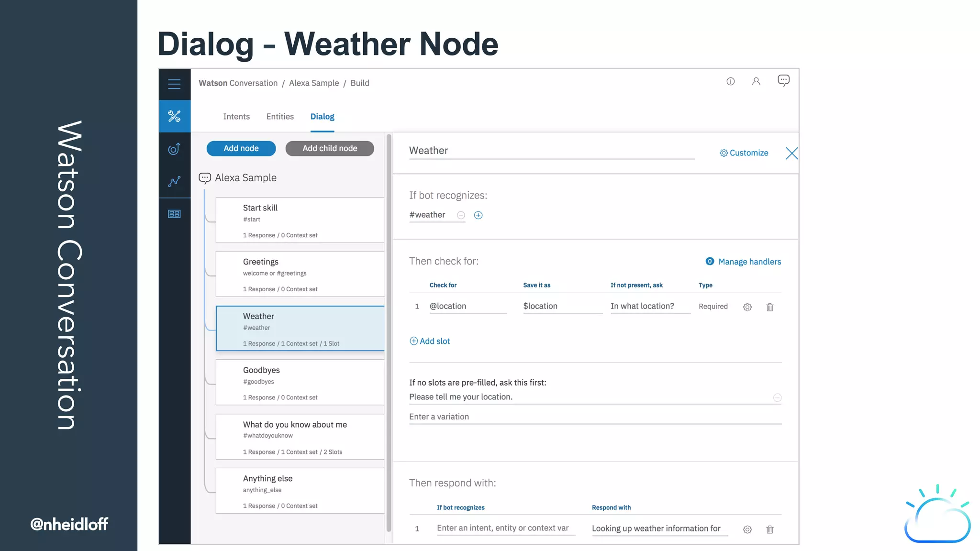Viewport: 980px width, 551px height.
Task: Open the Try it out chat icon
Action: pos(783,80)
